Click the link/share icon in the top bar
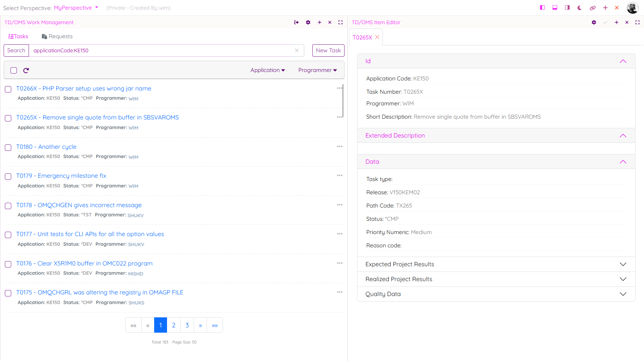The width and height of the screenshot is (644, 362). point(592,7)
